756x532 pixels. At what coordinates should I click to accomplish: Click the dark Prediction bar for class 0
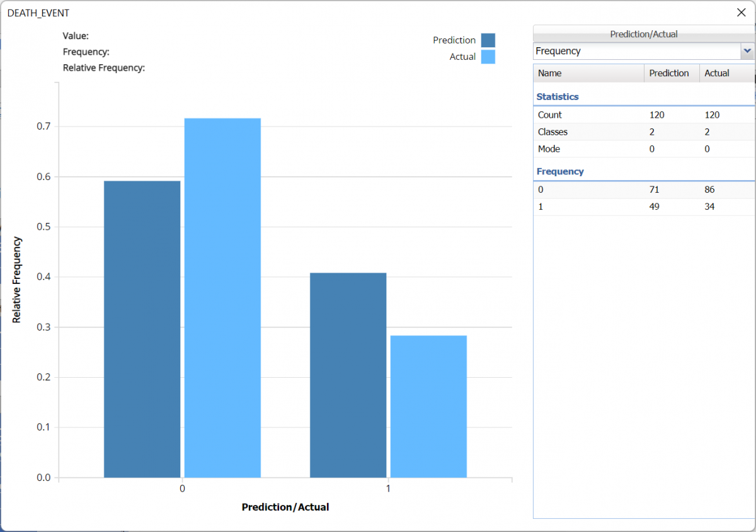pos(142,329)
